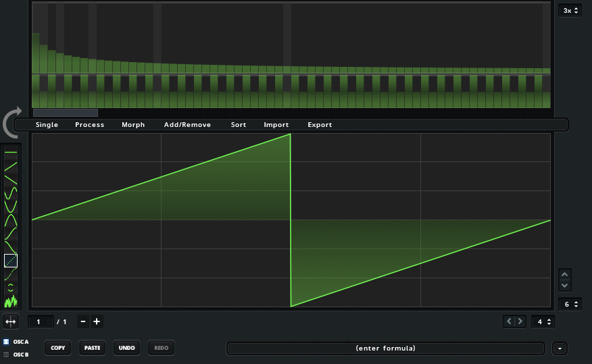
Task: Select the falling decay curve shape
Action: tap(11, 247)
